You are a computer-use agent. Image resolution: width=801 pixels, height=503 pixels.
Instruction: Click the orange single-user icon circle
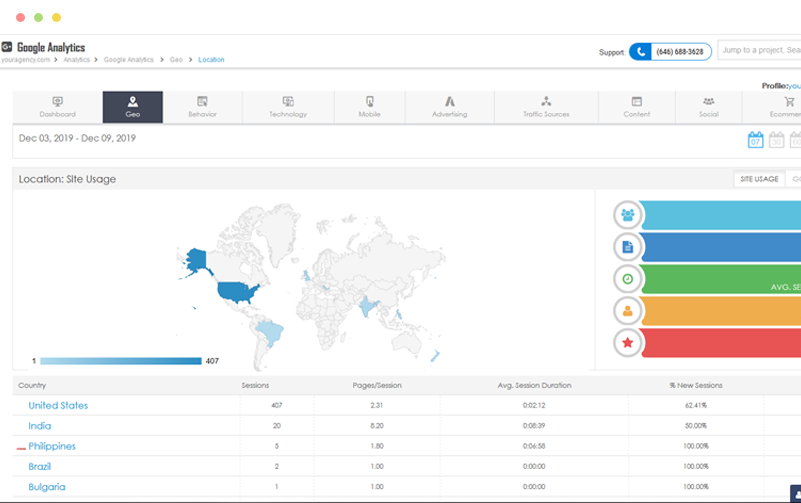coord(627,310)
